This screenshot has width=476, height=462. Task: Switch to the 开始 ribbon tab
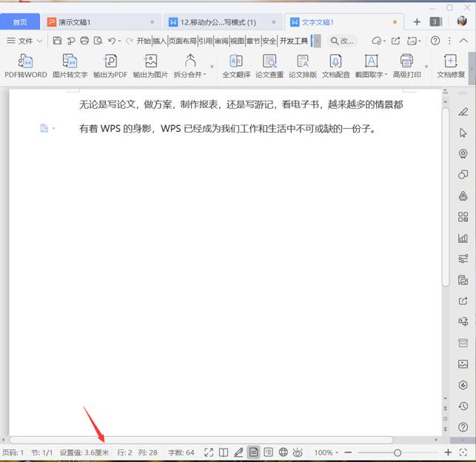144,41
